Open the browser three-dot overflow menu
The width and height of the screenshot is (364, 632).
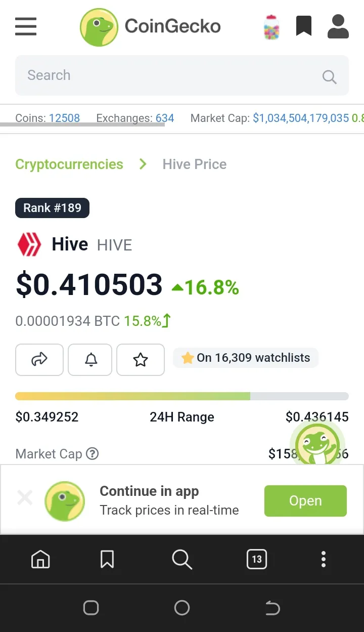click(x=324, y=559)
